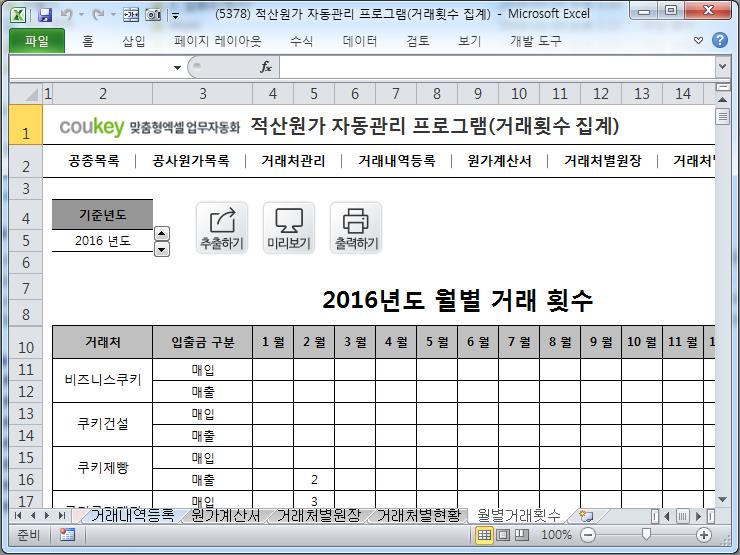
Task: Switch to the 거래처별원장 sheet tab
Action: point(319,515)
